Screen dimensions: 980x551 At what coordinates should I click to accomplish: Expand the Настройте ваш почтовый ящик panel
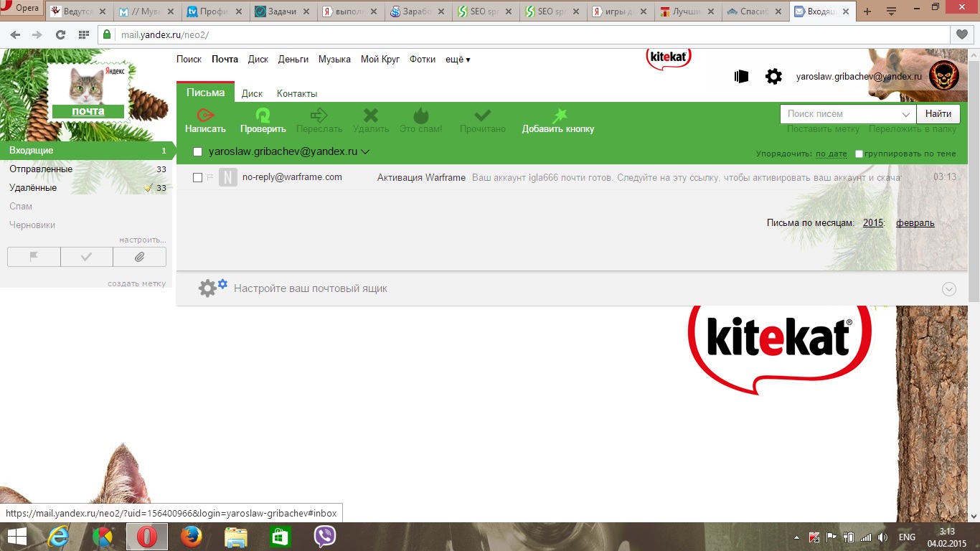tap(949, 289)
